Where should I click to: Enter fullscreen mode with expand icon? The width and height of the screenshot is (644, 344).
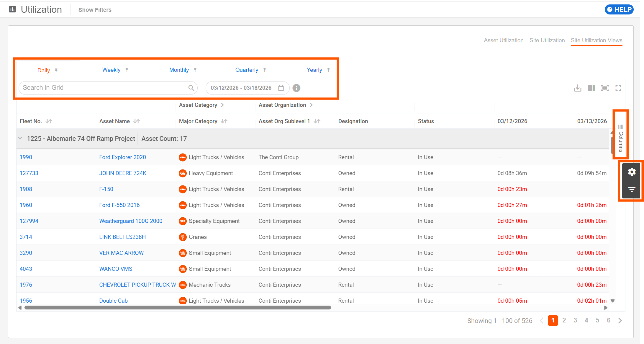click(x=618, y=88)
